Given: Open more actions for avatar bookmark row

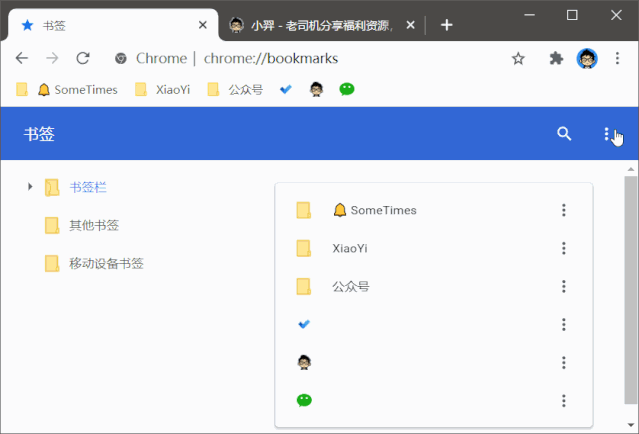Looking at the screenshot, I should point(564,363).
